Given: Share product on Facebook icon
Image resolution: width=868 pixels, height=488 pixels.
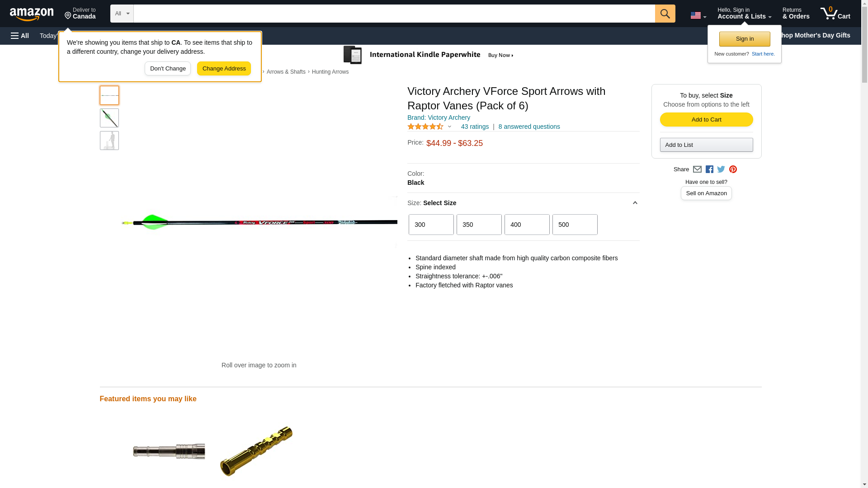Looking at the screenshot, I should point(709,169).
